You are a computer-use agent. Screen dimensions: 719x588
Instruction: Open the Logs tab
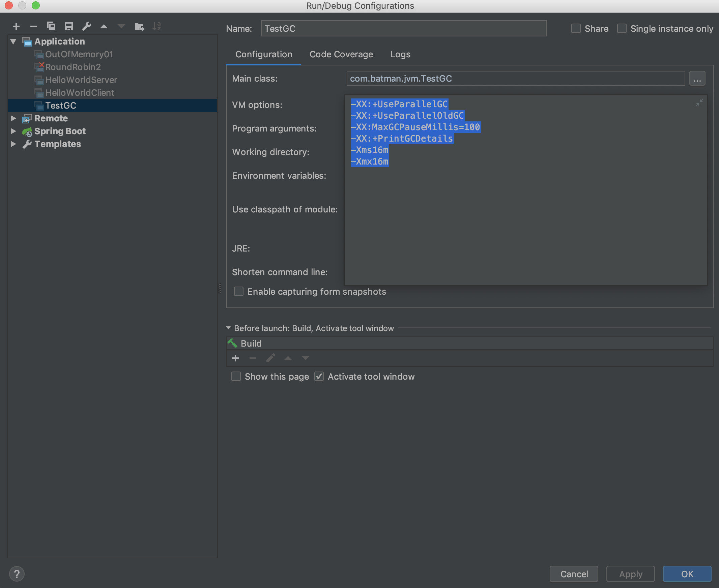(400, 54)
